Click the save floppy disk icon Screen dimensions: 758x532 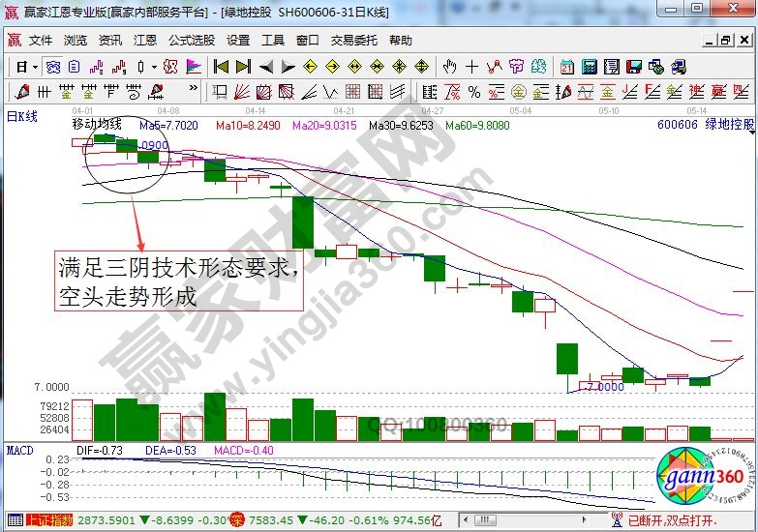click(x=634, y=67)
